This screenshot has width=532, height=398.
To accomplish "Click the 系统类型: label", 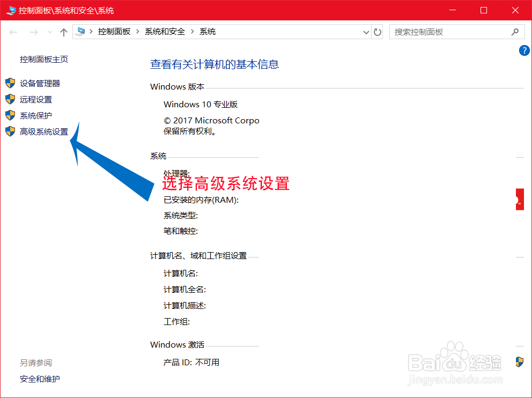I will [181, 216].
